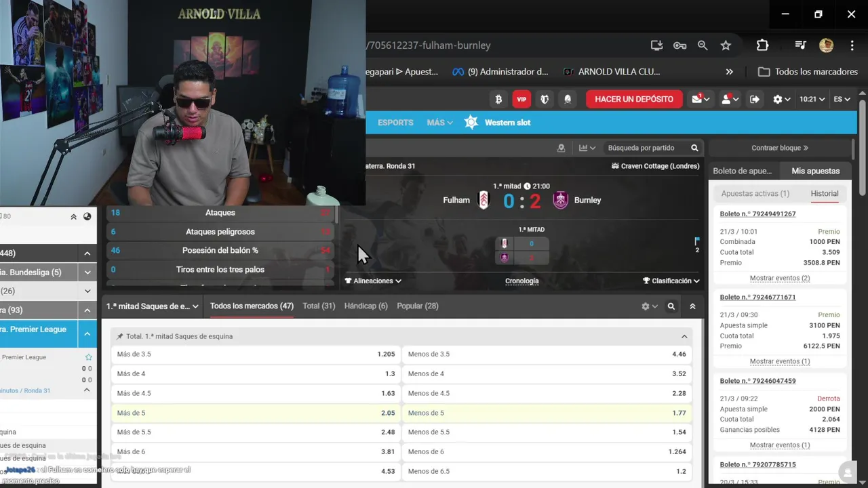Select the Hándicap (6) tab
This screenshot has width=868, height=488.
tap(366, 306)
